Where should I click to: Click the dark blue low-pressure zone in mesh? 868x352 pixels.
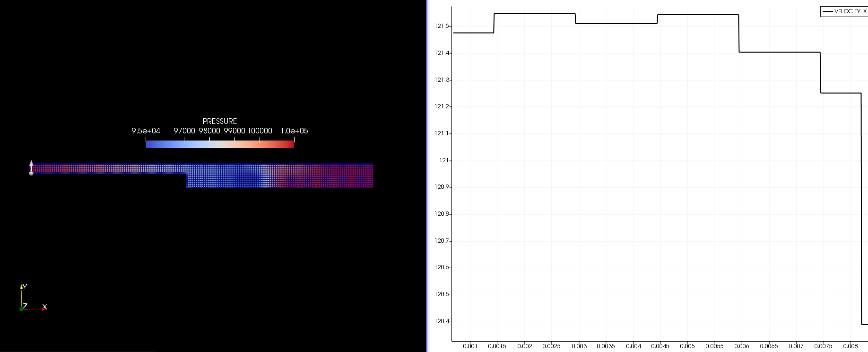[247, 180]
